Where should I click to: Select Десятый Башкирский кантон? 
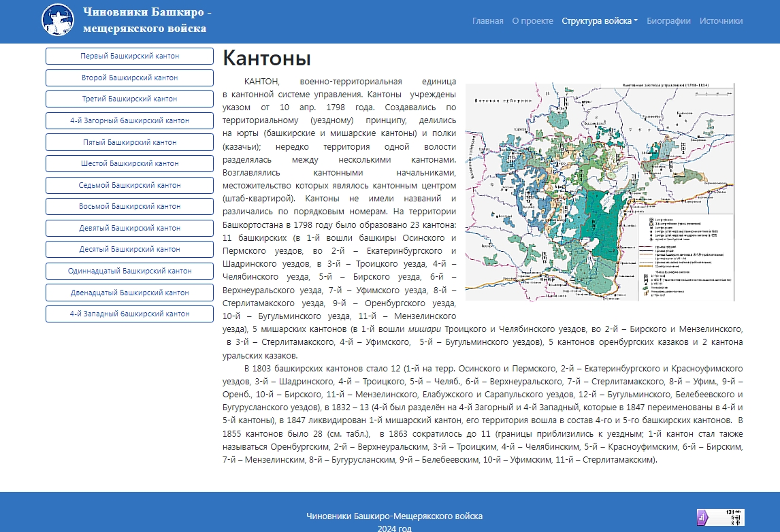click(129, 249)
